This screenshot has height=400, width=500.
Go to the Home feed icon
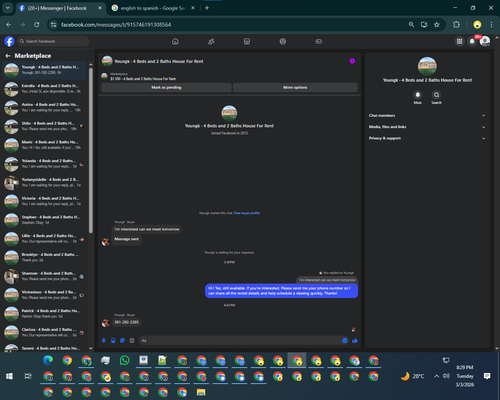(175, 41)
